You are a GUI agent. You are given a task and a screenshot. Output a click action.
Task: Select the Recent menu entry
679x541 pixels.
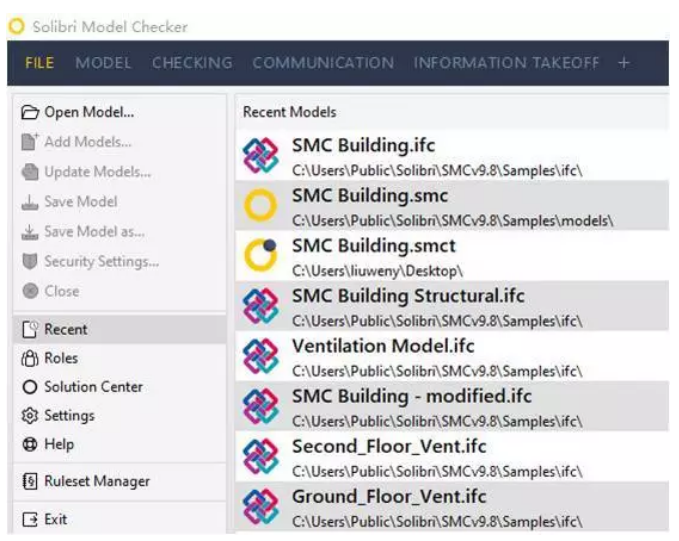click(x=120, y=329)
